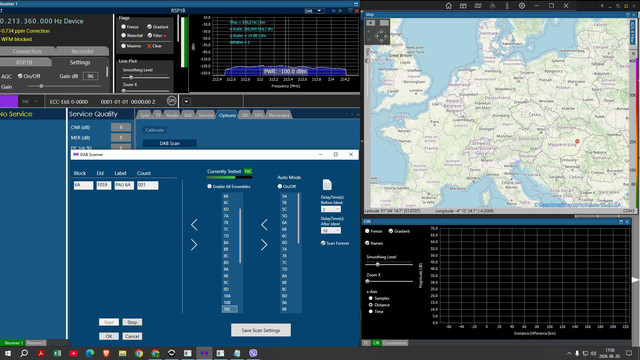
Task: Switch to the Connection tab
Action: (27, 51)
